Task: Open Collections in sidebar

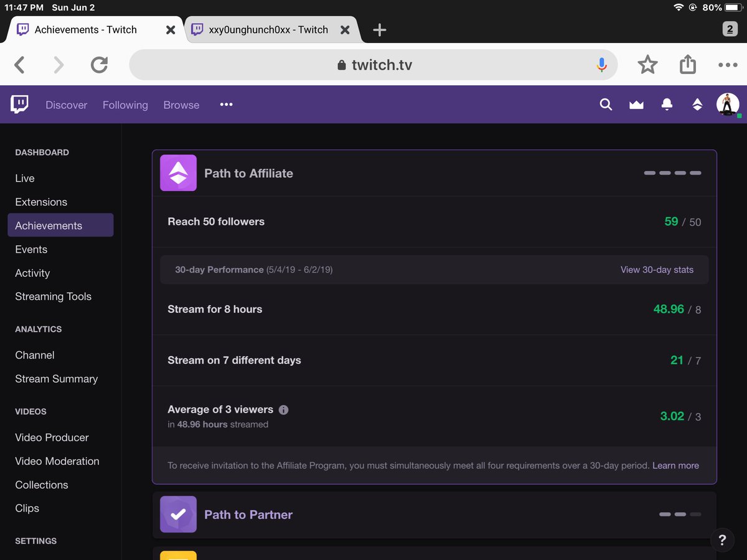Action: [x=42, y=484]
